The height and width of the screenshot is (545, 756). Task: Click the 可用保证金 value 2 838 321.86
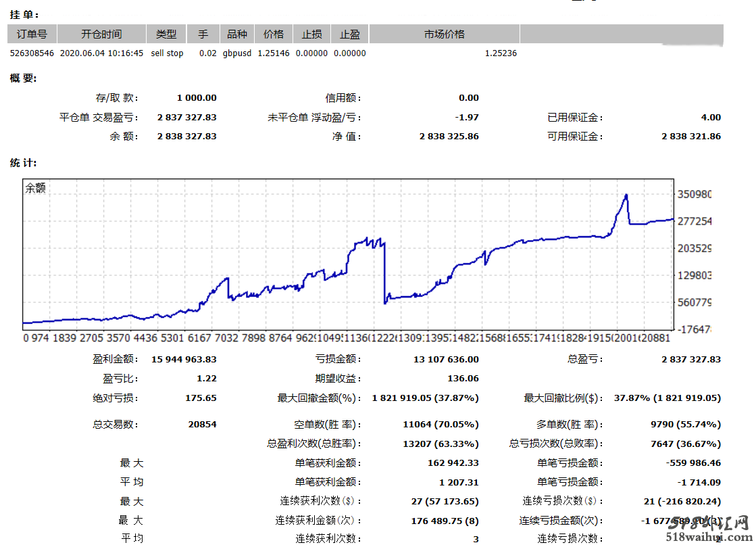[x=690, y=136]
